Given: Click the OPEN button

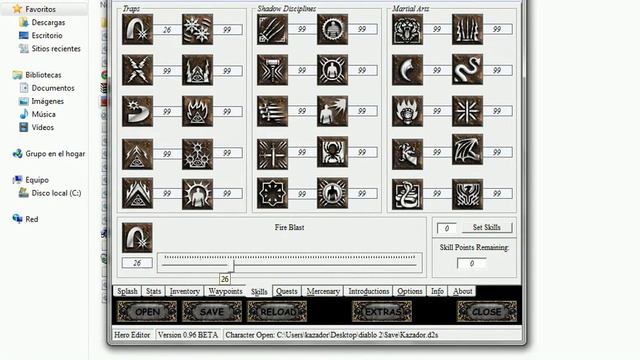Looking at the screenshot, I should [x=147, y=312].
